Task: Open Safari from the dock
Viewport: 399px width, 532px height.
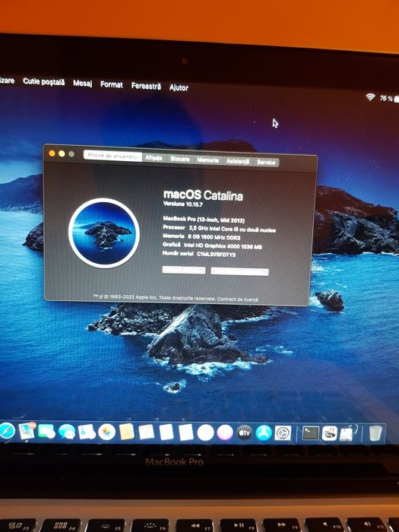Action: [x=7, y=431]
